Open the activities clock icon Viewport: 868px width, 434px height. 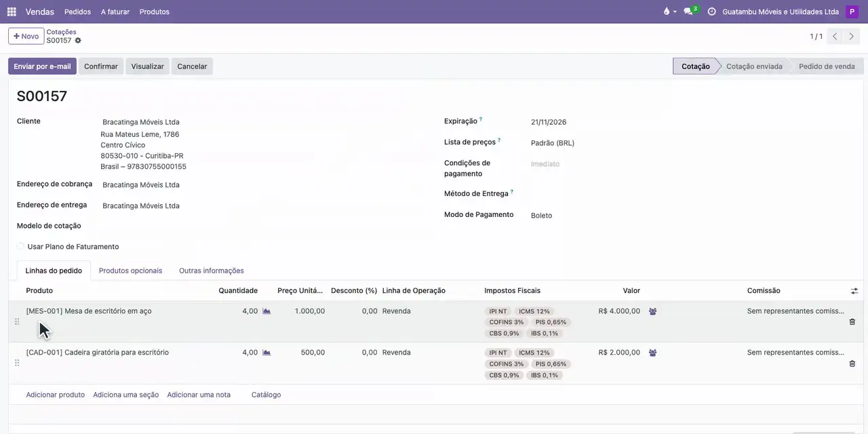[711, 12]
